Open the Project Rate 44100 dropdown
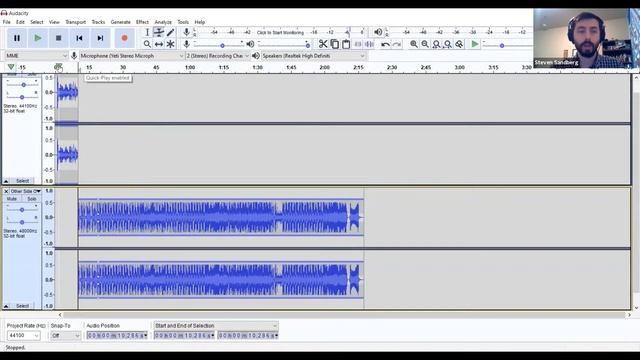 [24, 336]
